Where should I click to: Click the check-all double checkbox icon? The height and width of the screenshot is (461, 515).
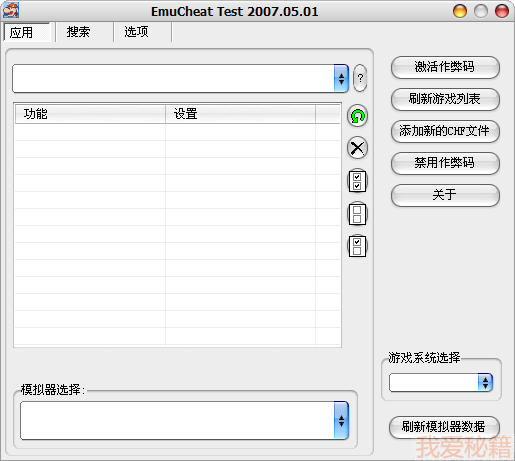[x=357, y=181]
